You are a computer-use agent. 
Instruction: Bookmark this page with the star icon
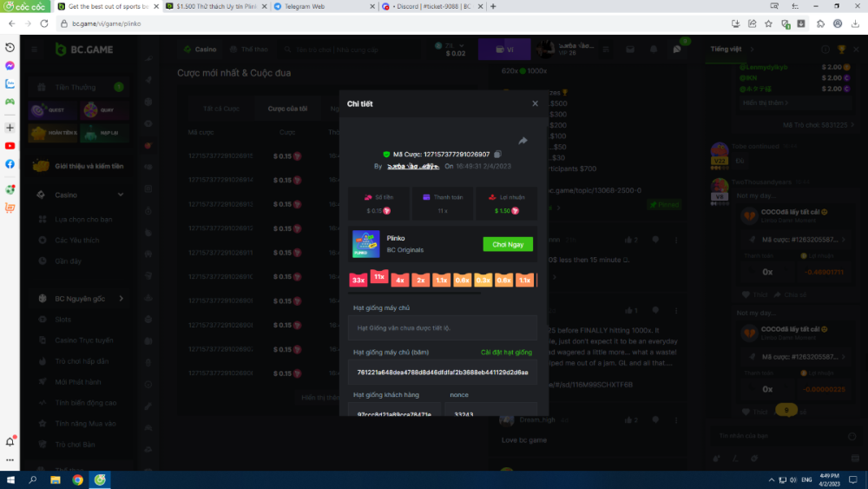click(x=768, y=23)
